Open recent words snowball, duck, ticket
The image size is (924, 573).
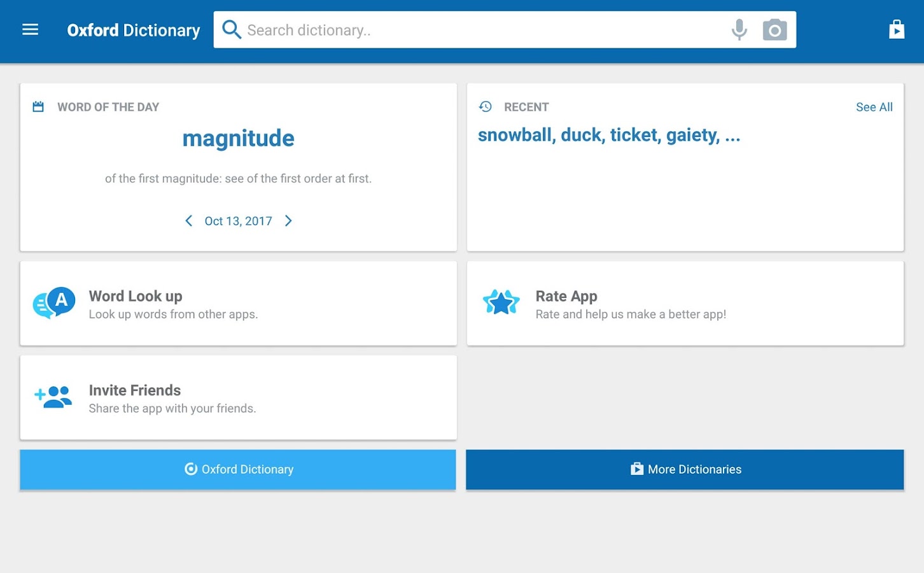[609, 135]
